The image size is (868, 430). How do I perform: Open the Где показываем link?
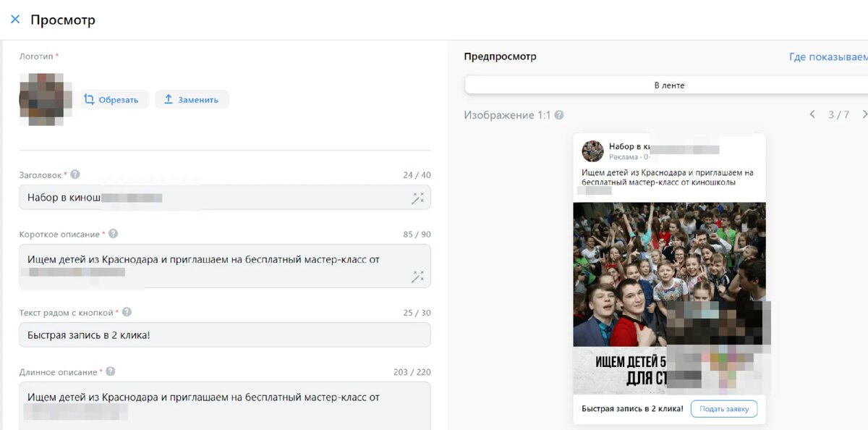pos(828,56)
